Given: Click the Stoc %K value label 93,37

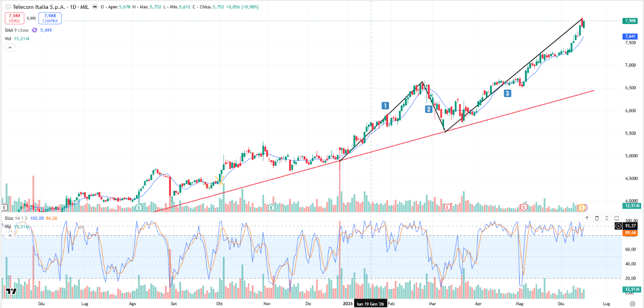Looking at the screenshot, I should point(630,226).
